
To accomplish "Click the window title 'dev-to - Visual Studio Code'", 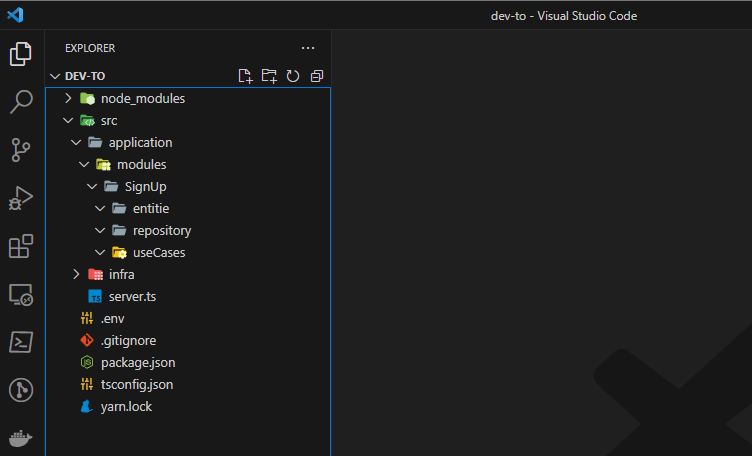I will coord(564,16).
